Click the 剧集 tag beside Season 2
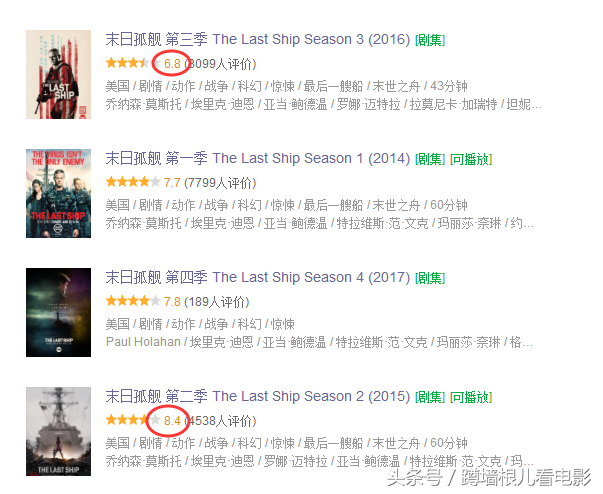Screen dimensions: 603x494 tap(430, 397)
